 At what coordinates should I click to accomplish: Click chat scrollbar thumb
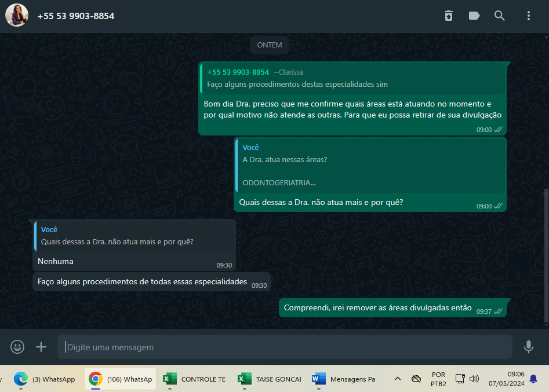547,255
